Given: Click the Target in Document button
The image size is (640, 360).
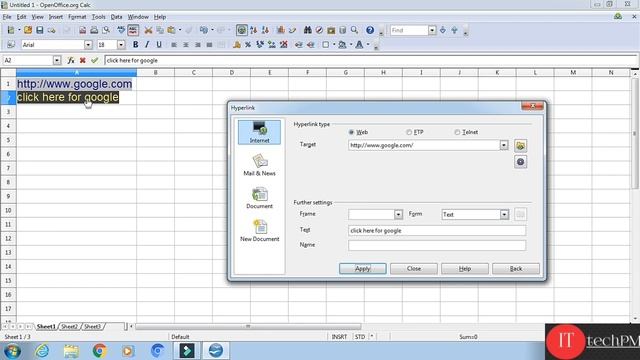Looking at the screenshot, I should pos(520,162).
